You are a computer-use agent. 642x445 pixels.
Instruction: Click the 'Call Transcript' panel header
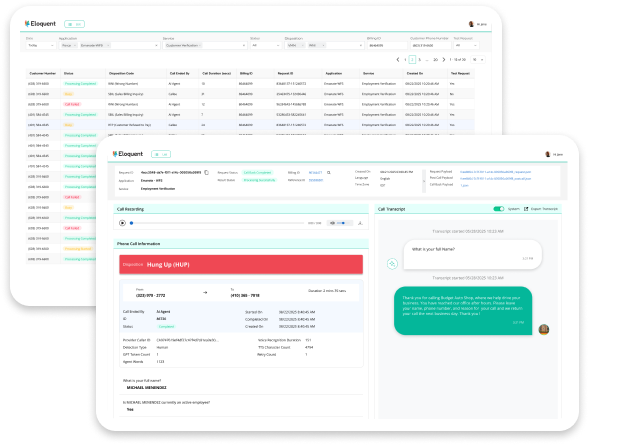[x=468, y=209]
